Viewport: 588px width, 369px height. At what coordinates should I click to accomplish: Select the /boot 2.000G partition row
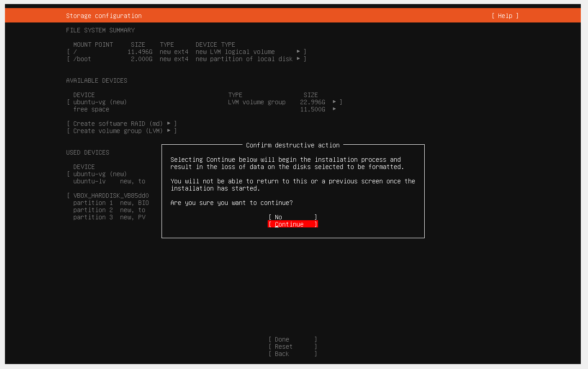coord(187,59)
